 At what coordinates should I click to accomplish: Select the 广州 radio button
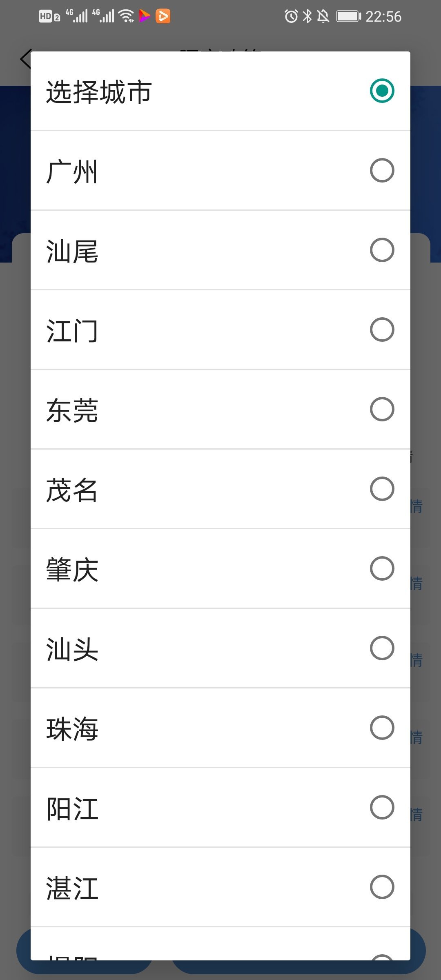pyautogui.click(x=382, y=170)
